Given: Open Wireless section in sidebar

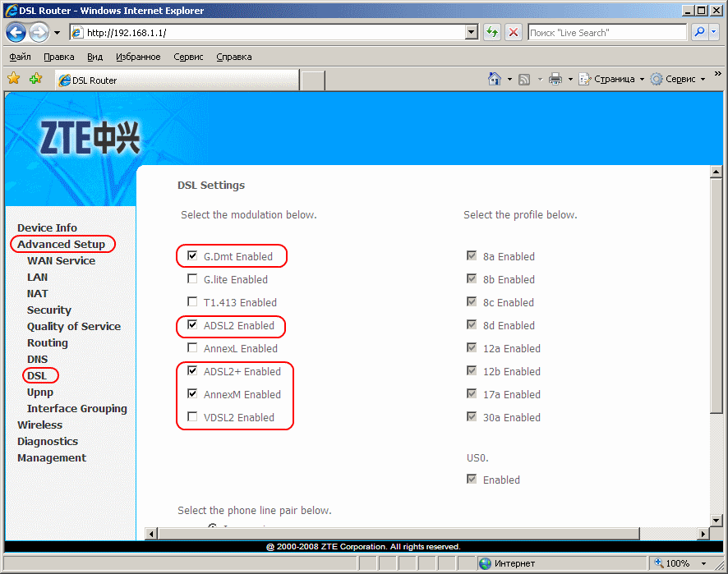Looking at the screenshot, I should point(39,425).
